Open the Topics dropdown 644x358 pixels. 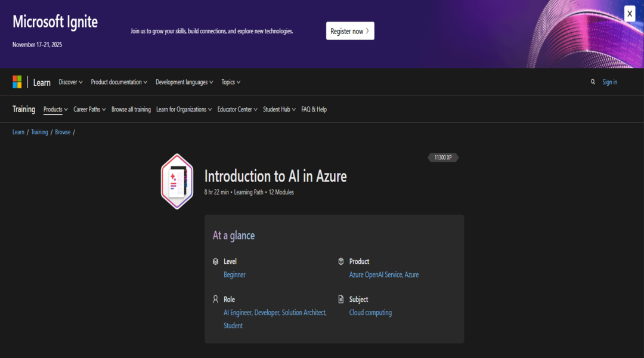[231, 82]
